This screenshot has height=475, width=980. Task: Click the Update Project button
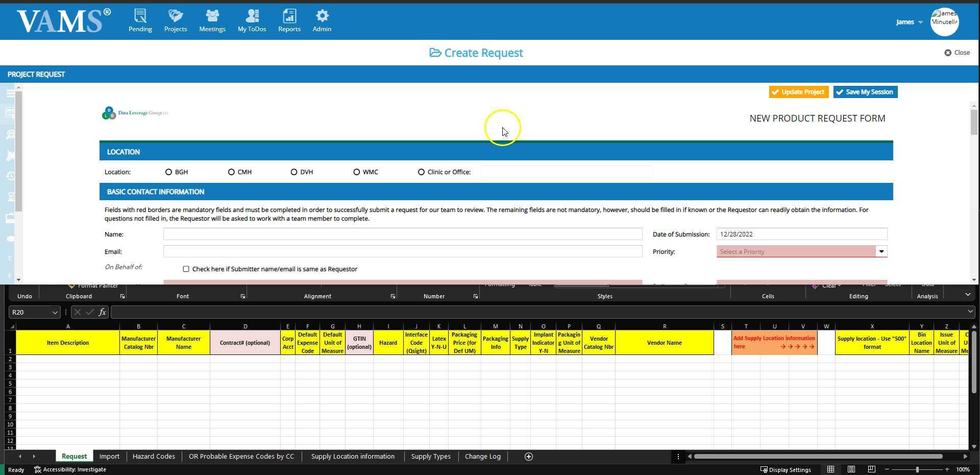point(798,92)
